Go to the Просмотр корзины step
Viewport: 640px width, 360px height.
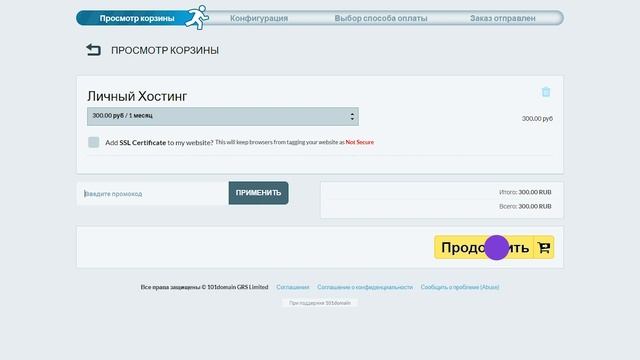coord(137,18)
